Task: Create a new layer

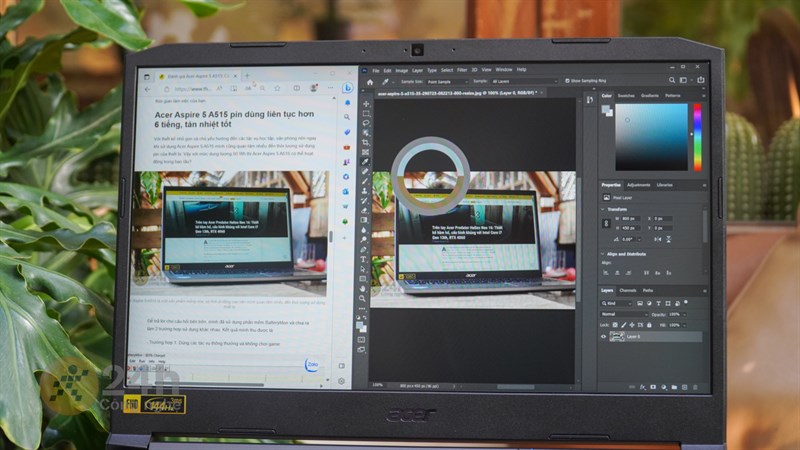Action: pyautogui.click(x=685, y=387)
